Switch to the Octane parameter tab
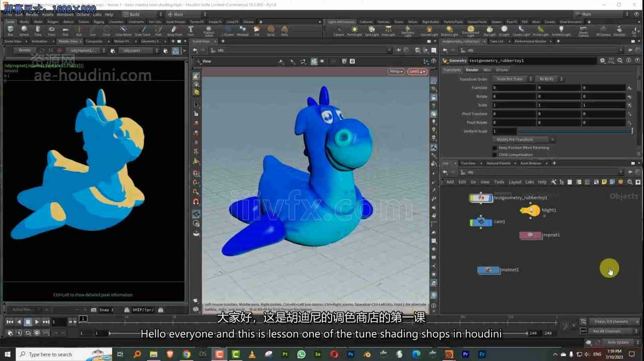The height and width of the screenshot is (361, 644). pyautogui.click(x=502, y=70)
